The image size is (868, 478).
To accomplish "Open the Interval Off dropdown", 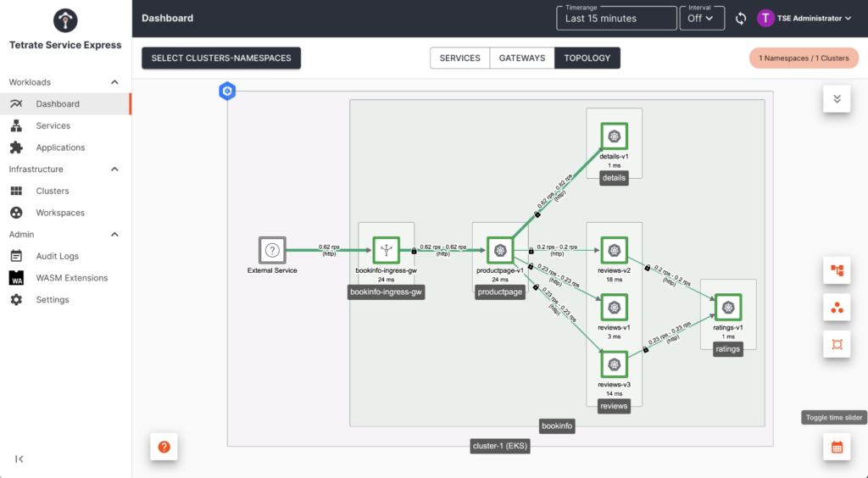I will (700, 18).
